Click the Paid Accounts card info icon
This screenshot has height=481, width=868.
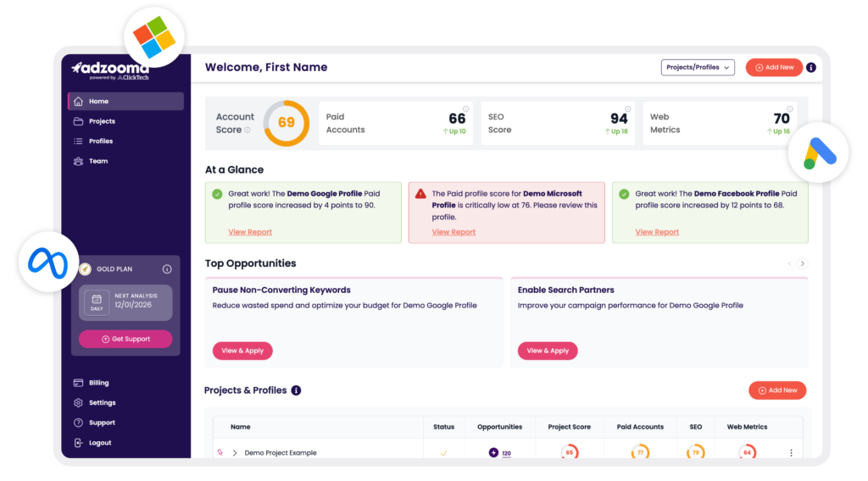click(465, 109)
